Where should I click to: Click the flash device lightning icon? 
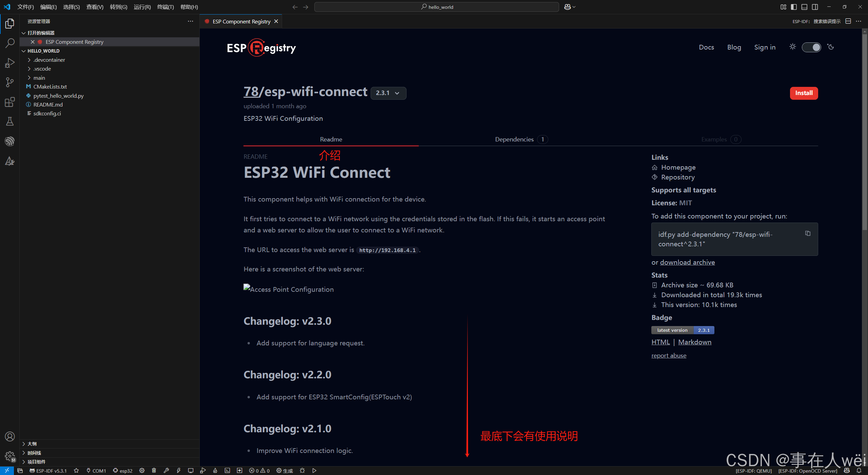[x=178, y=471]
